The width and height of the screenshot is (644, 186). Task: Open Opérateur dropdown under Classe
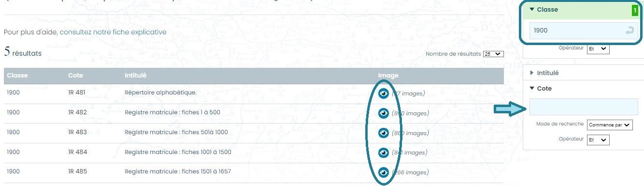[598, 49]
